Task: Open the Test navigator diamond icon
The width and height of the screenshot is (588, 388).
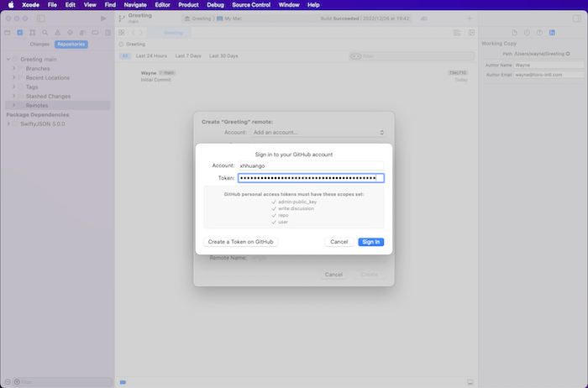Action: (70, 33)
